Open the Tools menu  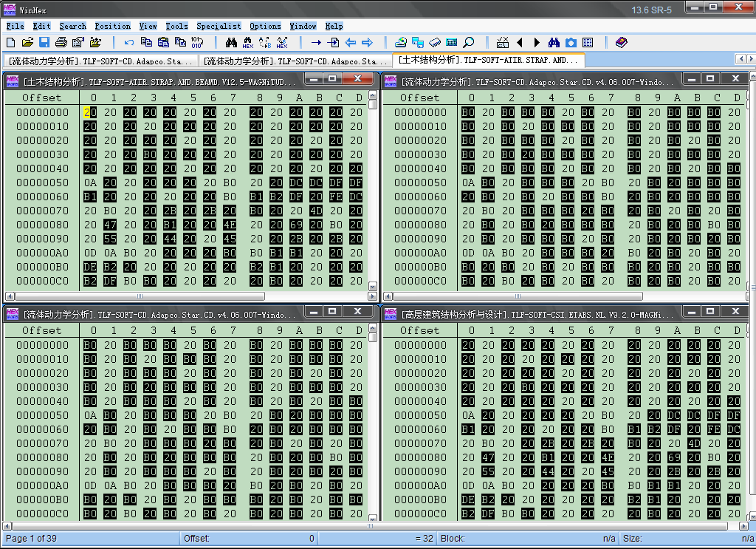177,26
